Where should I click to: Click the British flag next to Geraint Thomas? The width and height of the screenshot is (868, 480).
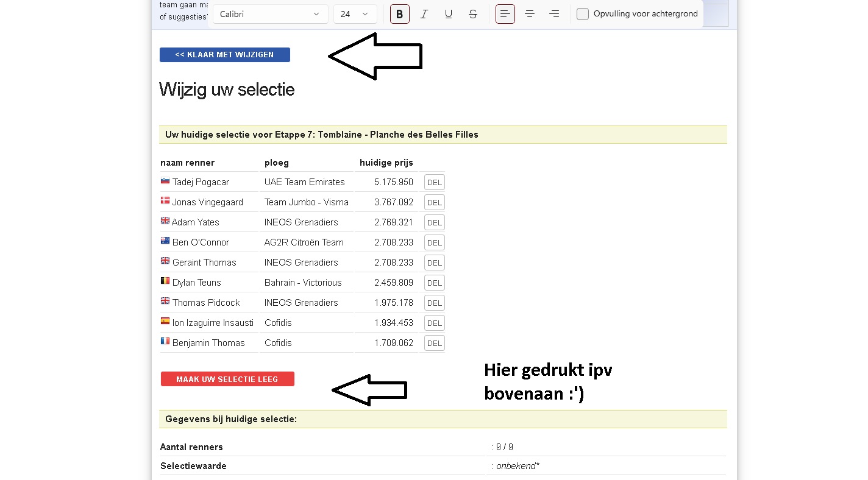coord(165,261)
